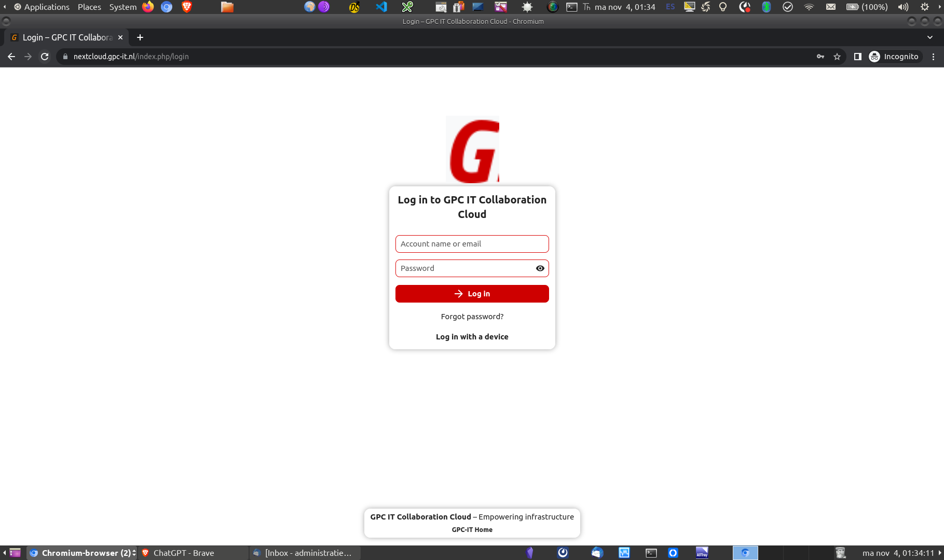Open the Chromium three-dot menu
Screen dimensions: 944x560
click(933, 57)
